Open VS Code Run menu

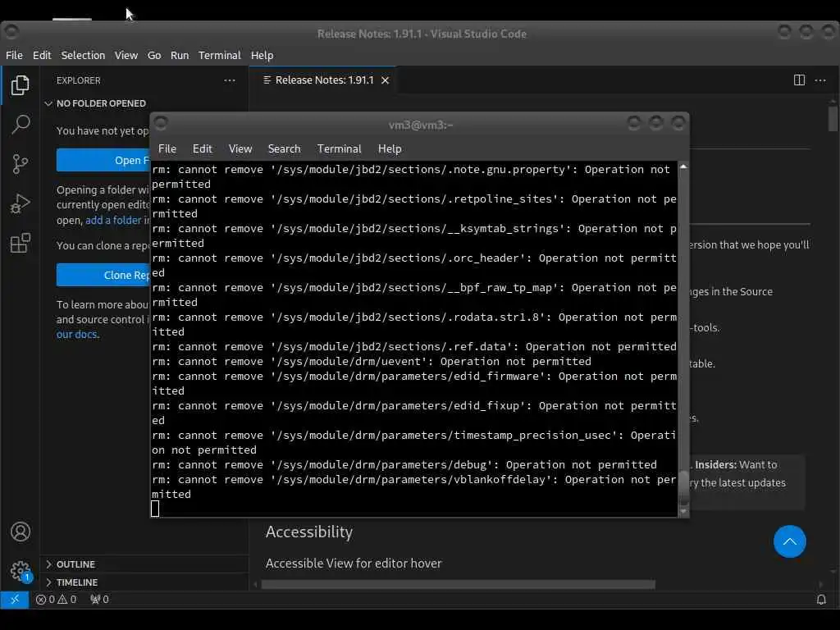[180, 55]
